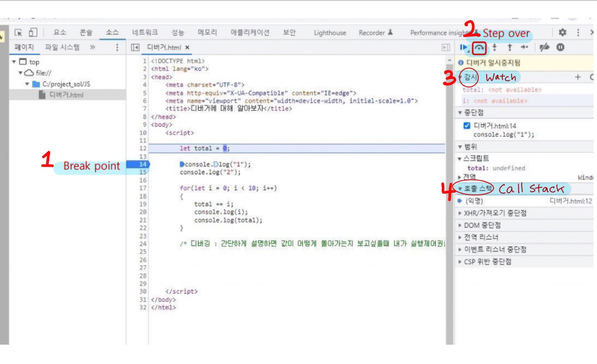Hide the navigator sidebar icon
The height and width of the screenshot is (364, 597).
point(135,47)
